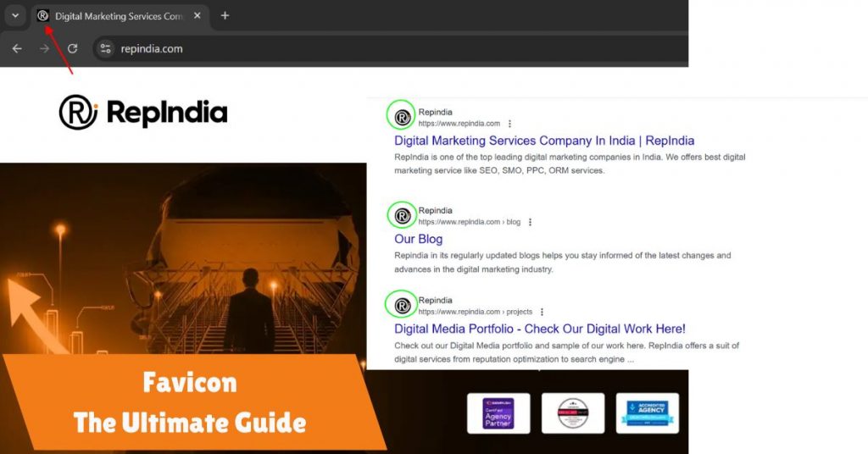Image resolution: width=868 pixels, height=454 pixels.
Task: Click favicon beside Digital Media Portfolio result
Action: point(402,306)
